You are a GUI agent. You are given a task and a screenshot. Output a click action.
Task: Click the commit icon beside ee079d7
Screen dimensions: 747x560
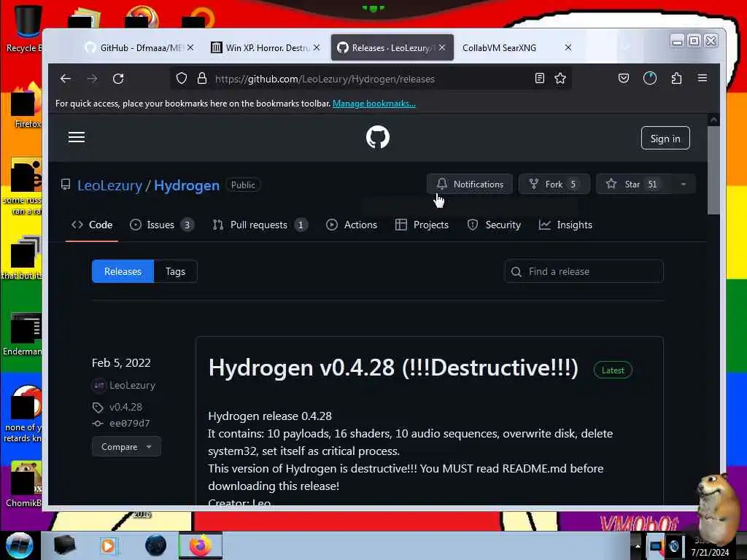click(98, 424)
